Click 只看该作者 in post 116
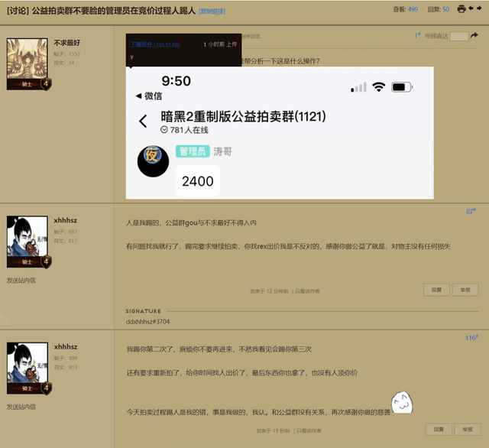 pyautogui.click(x=309, y=431)
